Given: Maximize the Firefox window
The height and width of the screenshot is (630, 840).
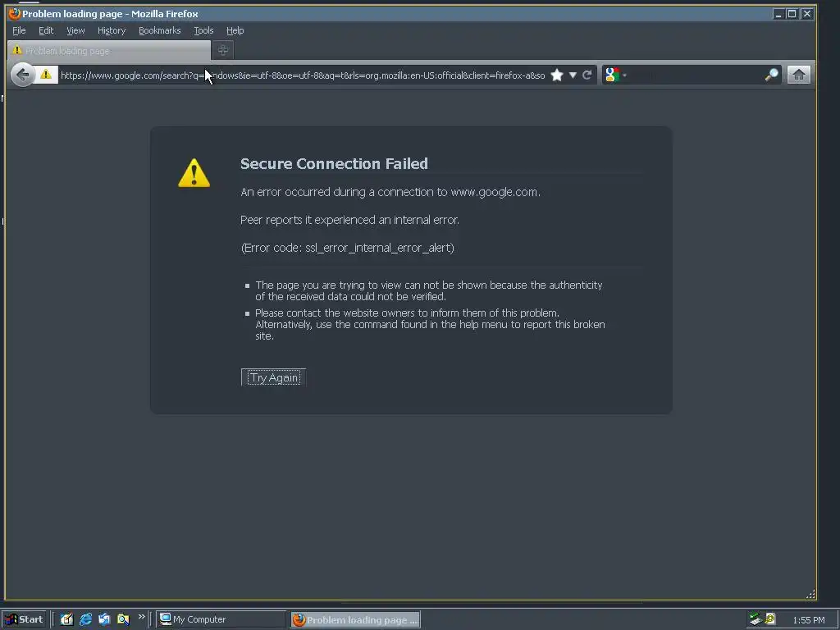Looking at the screenshot, I should coord(792,14).
